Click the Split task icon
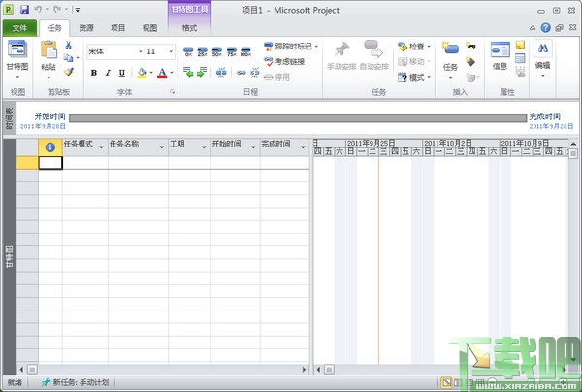Viewport: 582px width, 392px height. coord(221,72)
